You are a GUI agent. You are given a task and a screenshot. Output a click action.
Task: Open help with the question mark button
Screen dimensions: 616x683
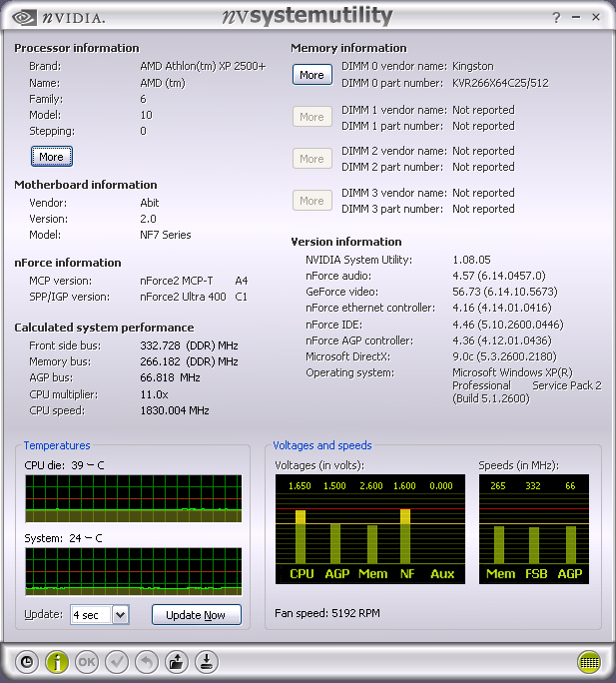[x=556, y=18]
